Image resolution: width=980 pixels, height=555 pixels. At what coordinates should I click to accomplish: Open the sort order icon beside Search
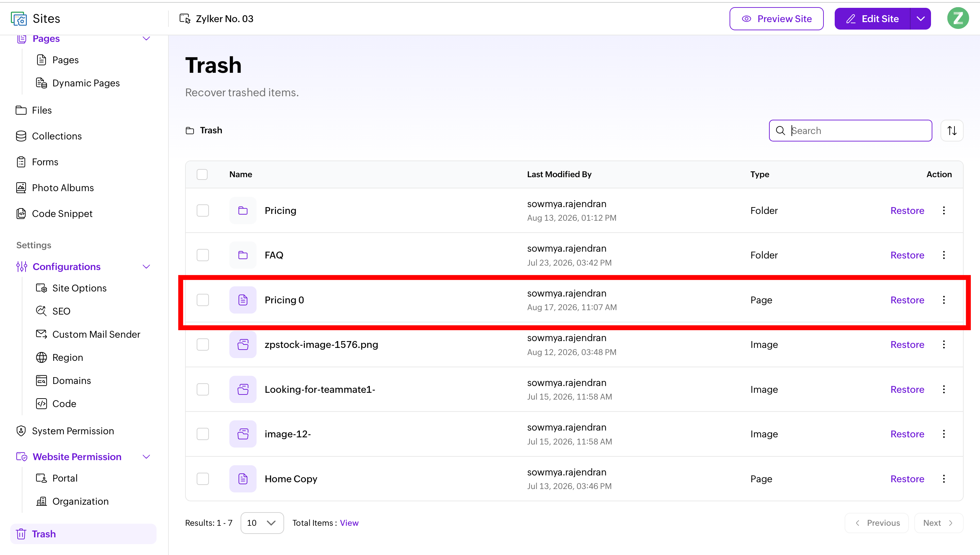coord(952,131)
